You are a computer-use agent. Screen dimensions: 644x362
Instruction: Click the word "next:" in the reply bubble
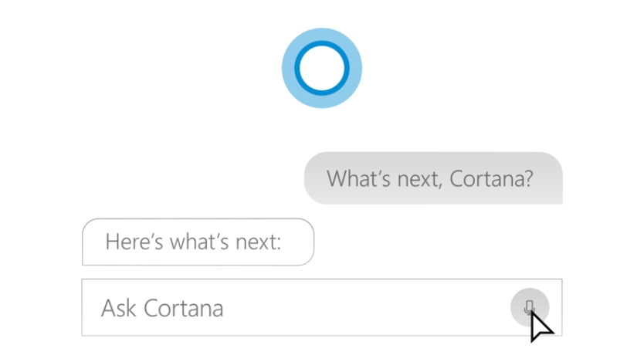259,242
